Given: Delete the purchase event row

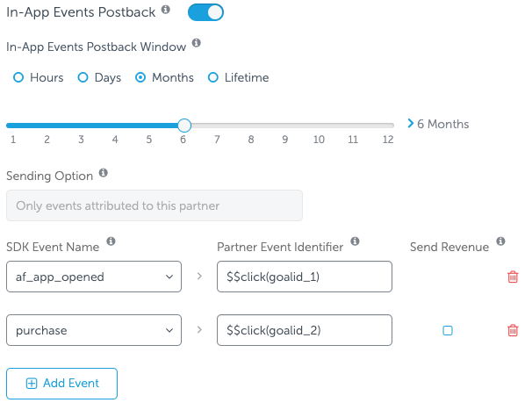Looking at the screenshot, I should point(513,330).
